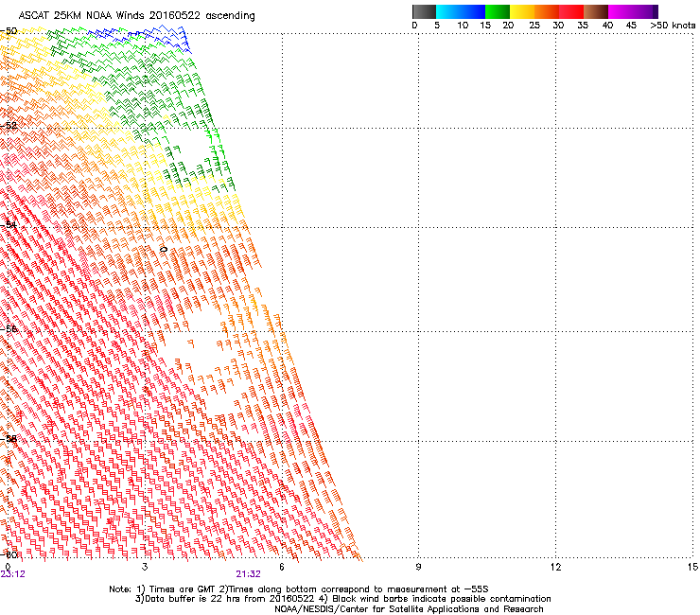Click longitude axis label '3'
The width and height of the screenshot is (700, 615).
[145, 567]
